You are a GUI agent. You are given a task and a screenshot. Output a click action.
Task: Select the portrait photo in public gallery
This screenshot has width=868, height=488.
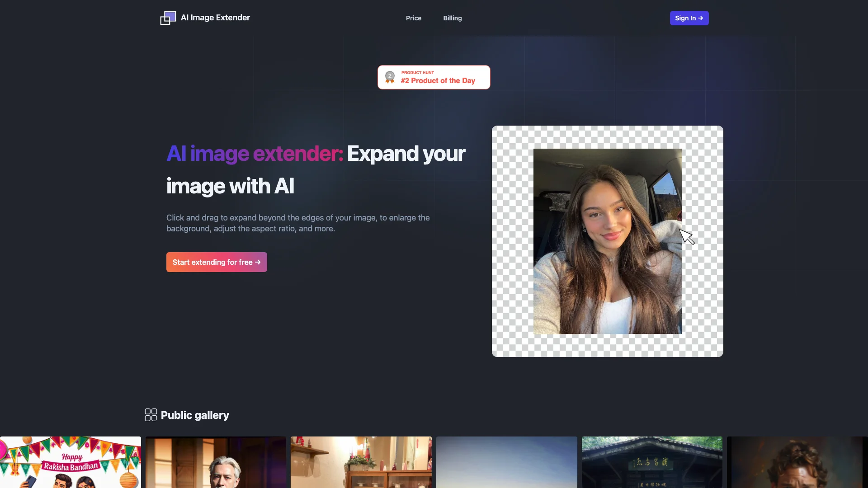click(216, 462)
